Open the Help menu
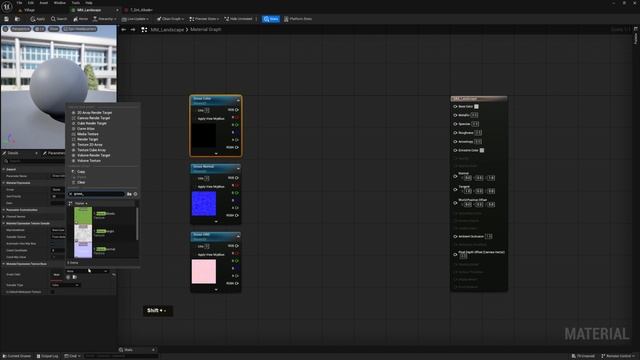Screen dimensions: 640x360 (x=89, y=3)
